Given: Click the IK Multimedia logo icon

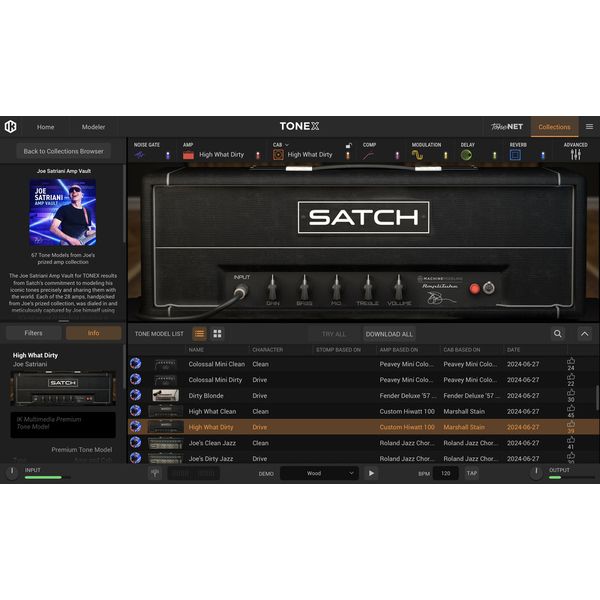Looking at the screenshot, I should (11, 127).
